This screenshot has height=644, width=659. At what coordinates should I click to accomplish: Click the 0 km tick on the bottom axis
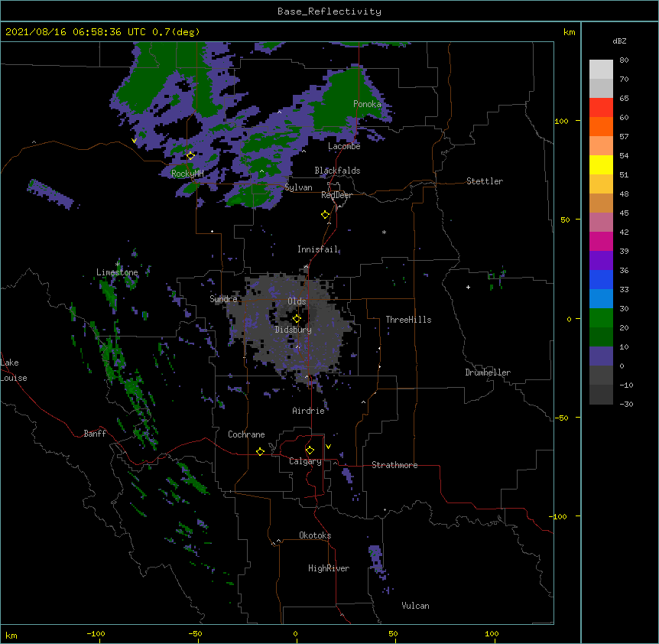[295, 634]
